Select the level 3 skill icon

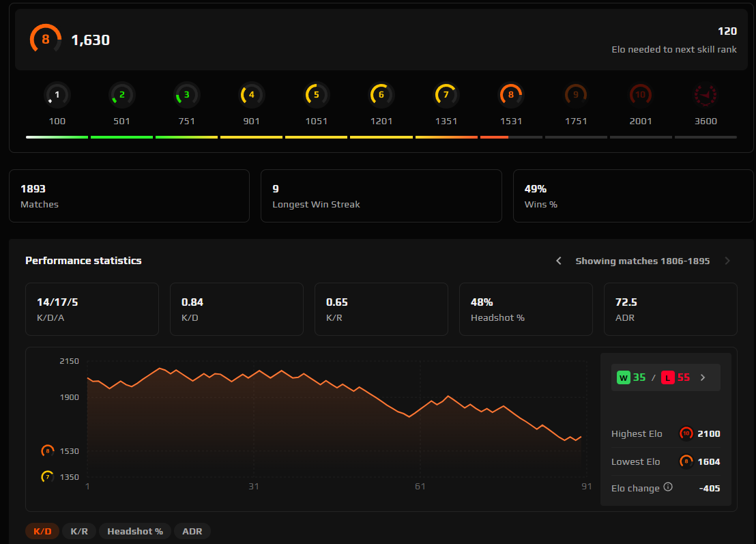(x=186, y=94)
